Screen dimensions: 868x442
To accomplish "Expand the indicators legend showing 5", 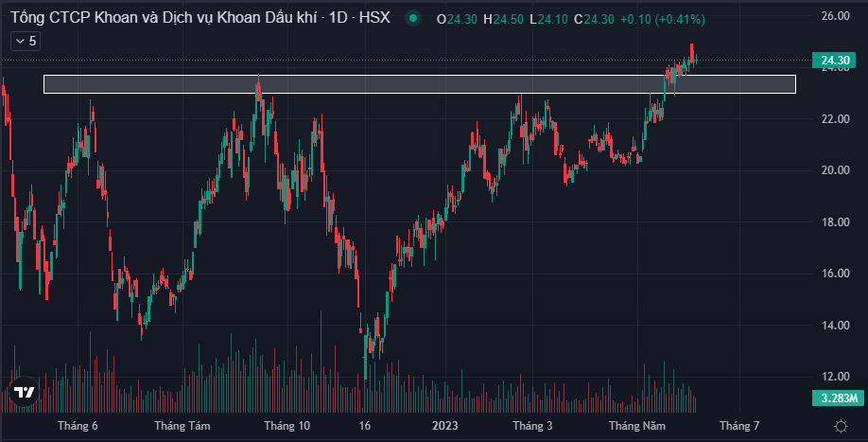I will click(x=26, y=41).
